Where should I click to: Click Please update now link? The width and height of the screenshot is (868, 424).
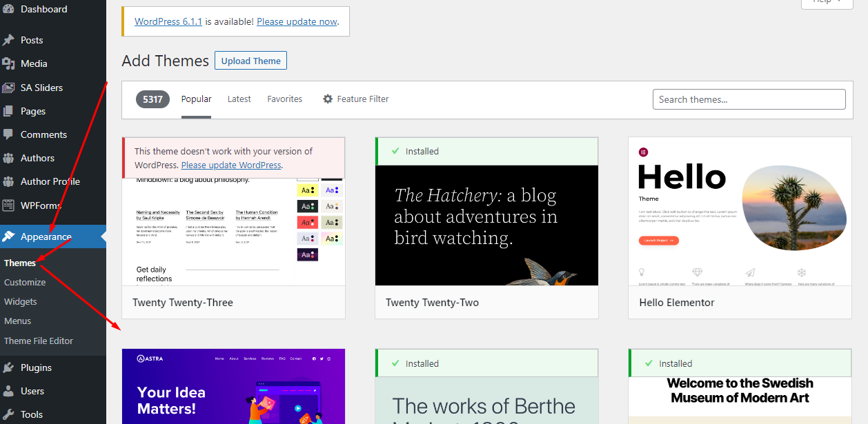pos(297,21)
